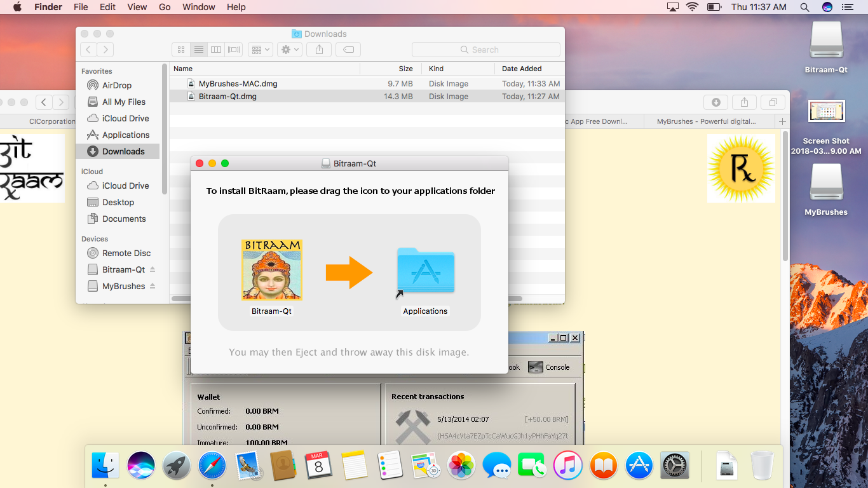
Task: Open Siri from the menu bar
Action: point(827,7)
